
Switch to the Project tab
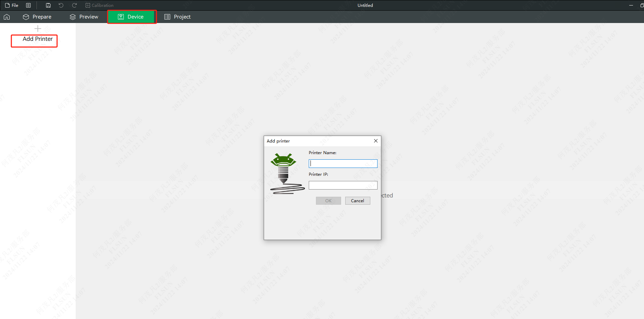(177, 17)
